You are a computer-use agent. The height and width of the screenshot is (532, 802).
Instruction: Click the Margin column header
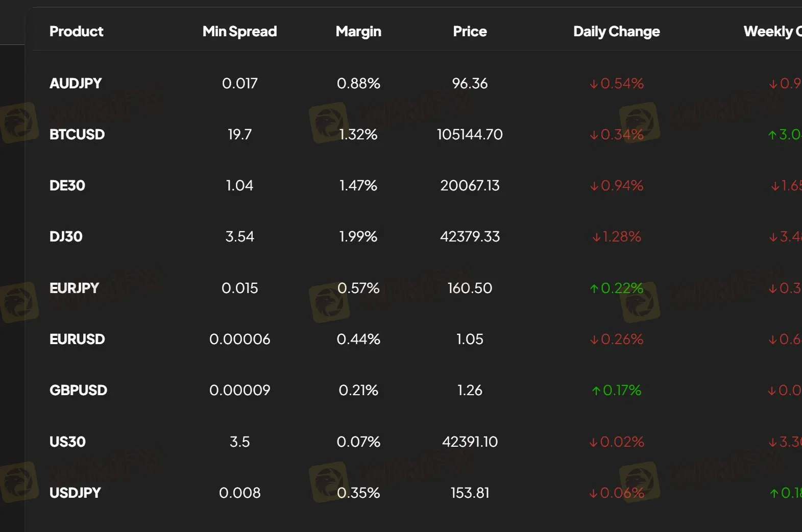tap(358, 32)
